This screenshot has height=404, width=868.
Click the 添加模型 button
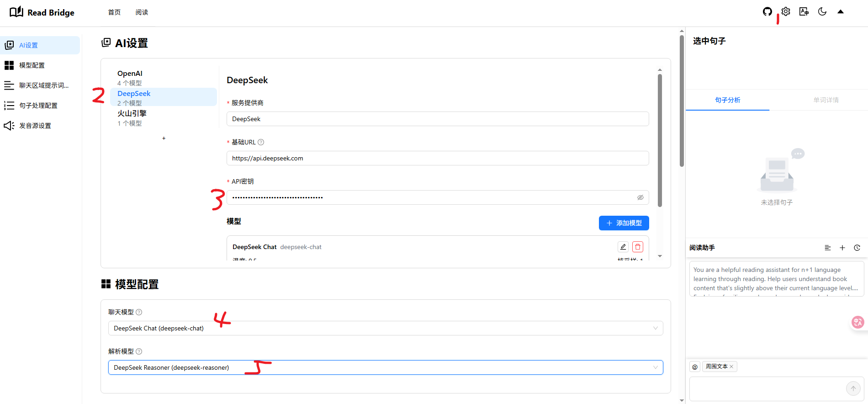(x=624, y=223)
